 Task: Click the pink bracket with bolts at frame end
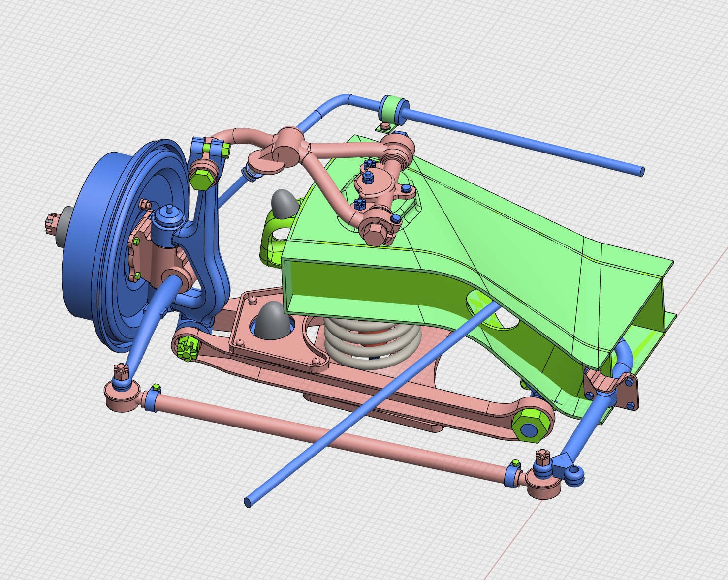(613, 389)
